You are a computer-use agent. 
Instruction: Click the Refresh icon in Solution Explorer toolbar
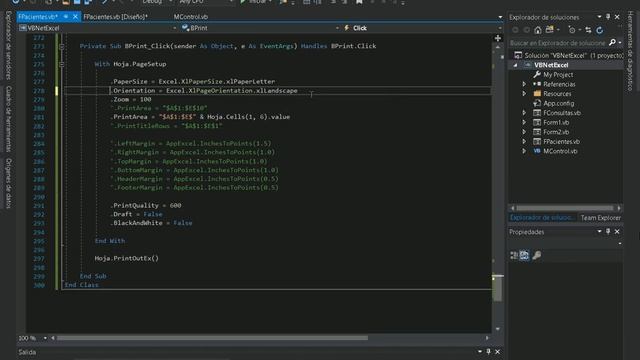click(x=600, y=30)
